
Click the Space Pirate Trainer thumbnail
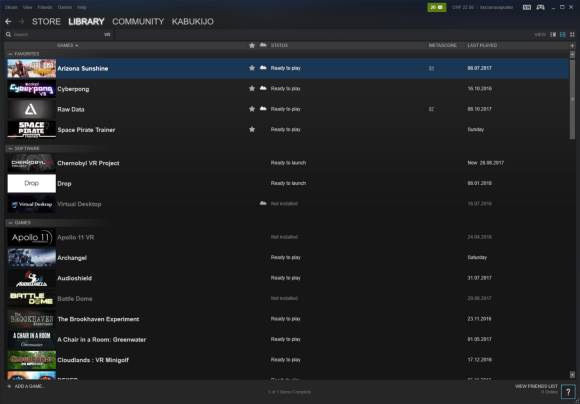(32, 129)
